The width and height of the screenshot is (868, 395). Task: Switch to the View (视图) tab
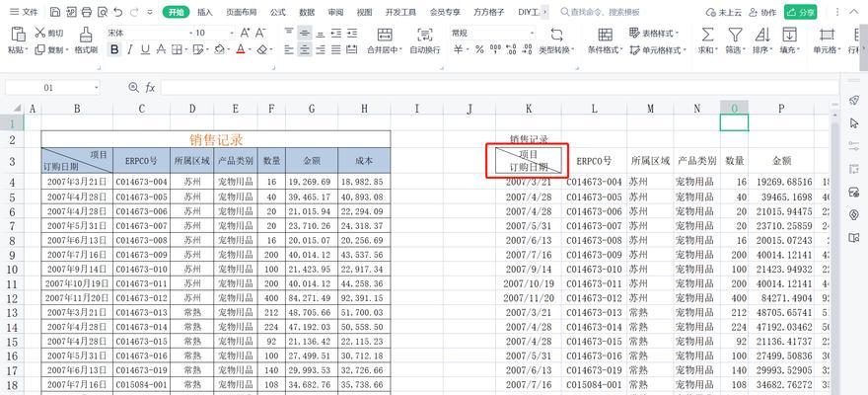tap(364, 12)
